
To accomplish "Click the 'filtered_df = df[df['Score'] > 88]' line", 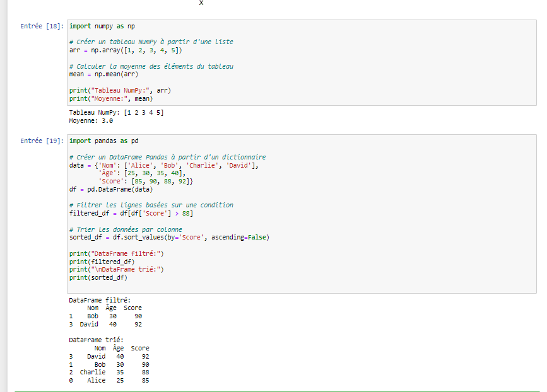I will (131, 213).
